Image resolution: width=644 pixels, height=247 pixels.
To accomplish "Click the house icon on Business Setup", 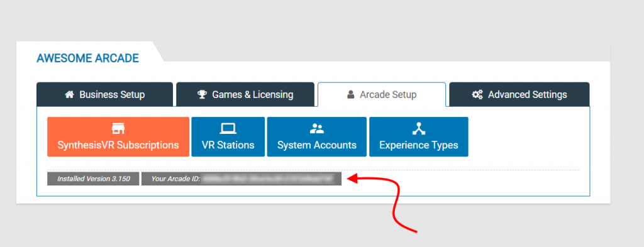I will click(69, 95).
